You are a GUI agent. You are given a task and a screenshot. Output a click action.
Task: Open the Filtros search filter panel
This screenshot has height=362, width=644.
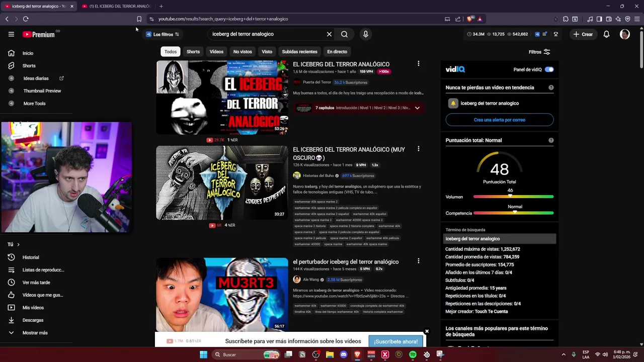coord(539,52)
